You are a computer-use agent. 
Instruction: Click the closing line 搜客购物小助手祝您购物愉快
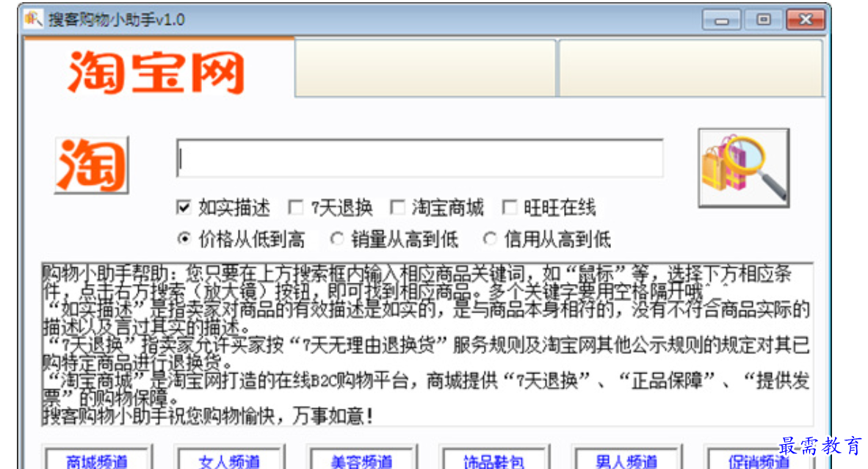point(208,416)
